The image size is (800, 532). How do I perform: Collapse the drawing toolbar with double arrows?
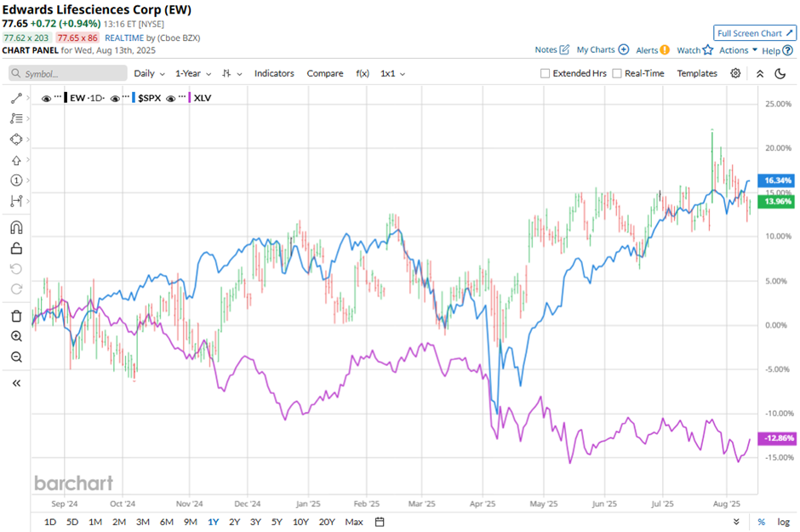click(x=16, y=383)
